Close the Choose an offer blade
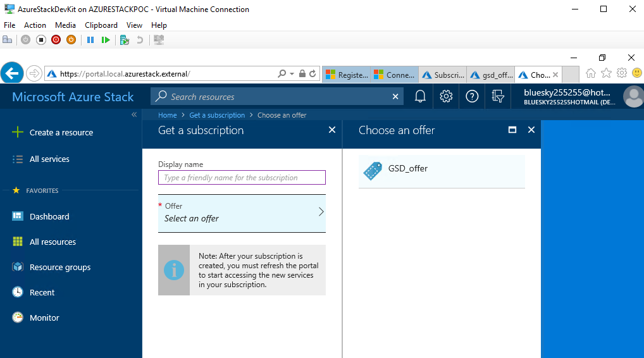 click(531, 130)
